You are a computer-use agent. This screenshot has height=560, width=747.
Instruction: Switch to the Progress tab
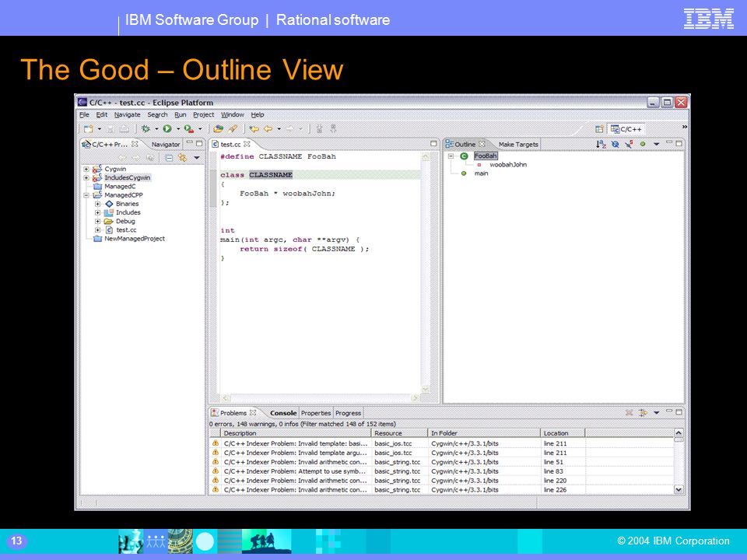[x=348, y=413]
